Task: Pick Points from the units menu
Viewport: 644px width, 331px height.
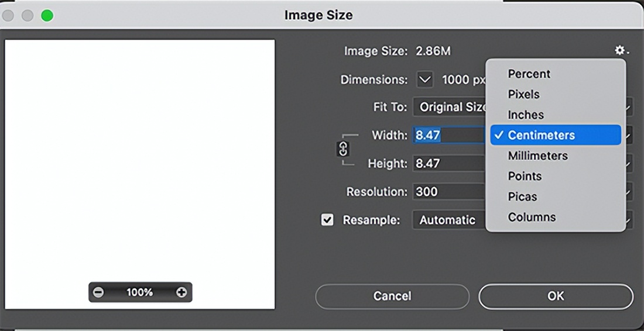Action: [524, 176]
